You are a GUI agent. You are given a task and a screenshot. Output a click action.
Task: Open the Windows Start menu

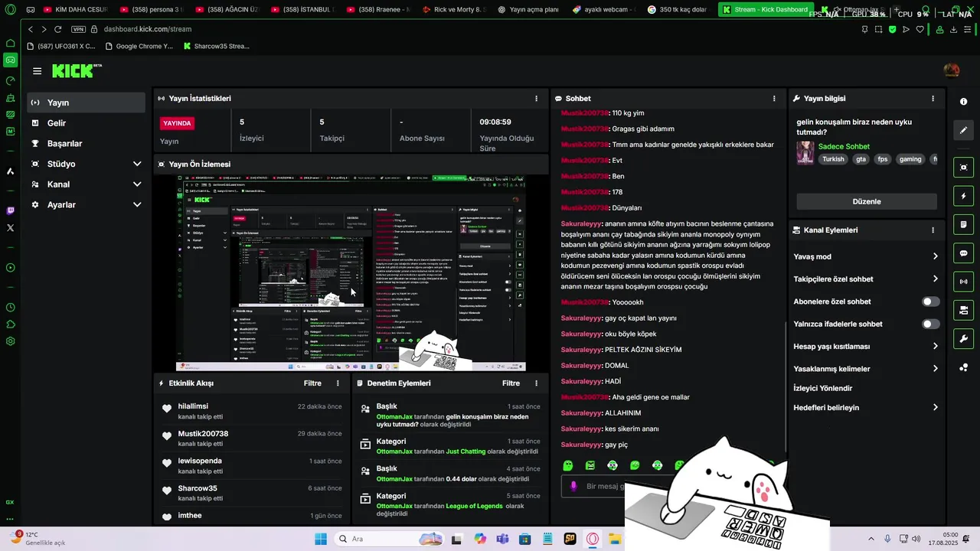[x=320, y=539]
